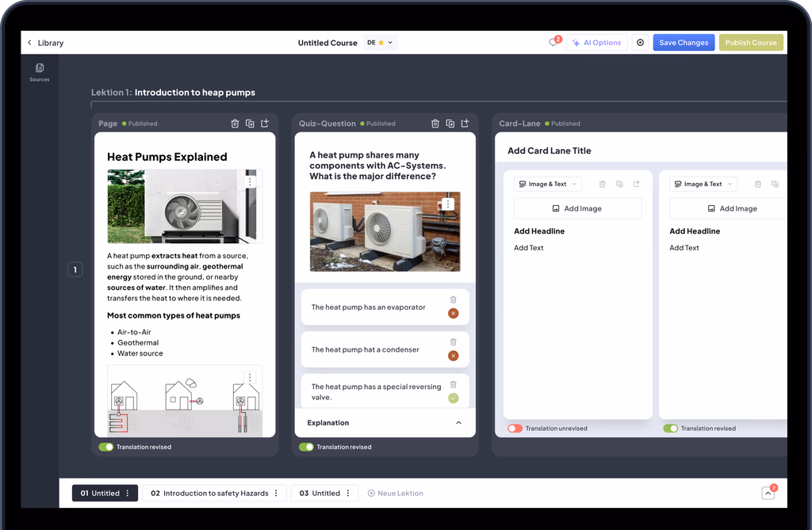The image size is (812, 530).
Task: Click the Save Changes button
Action: [x=684, y=43]
